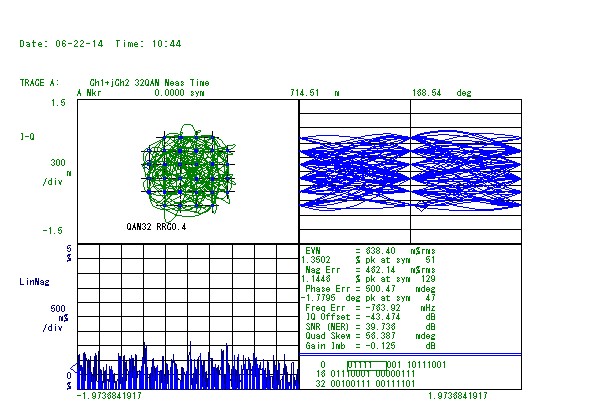Click the center of the constellation diagram
Image resolution: width=594 pixels, height=420 pixels.
pos(188,172)
